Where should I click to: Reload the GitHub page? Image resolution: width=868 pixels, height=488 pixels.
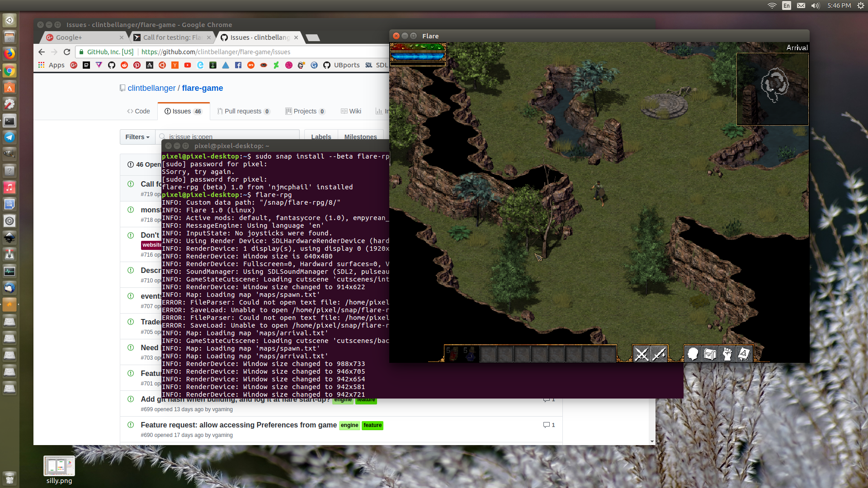click(67, 52)
